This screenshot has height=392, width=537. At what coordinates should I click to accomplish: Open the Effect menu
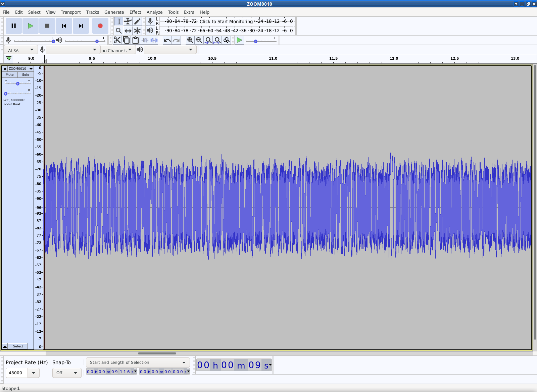pos(135,12)
